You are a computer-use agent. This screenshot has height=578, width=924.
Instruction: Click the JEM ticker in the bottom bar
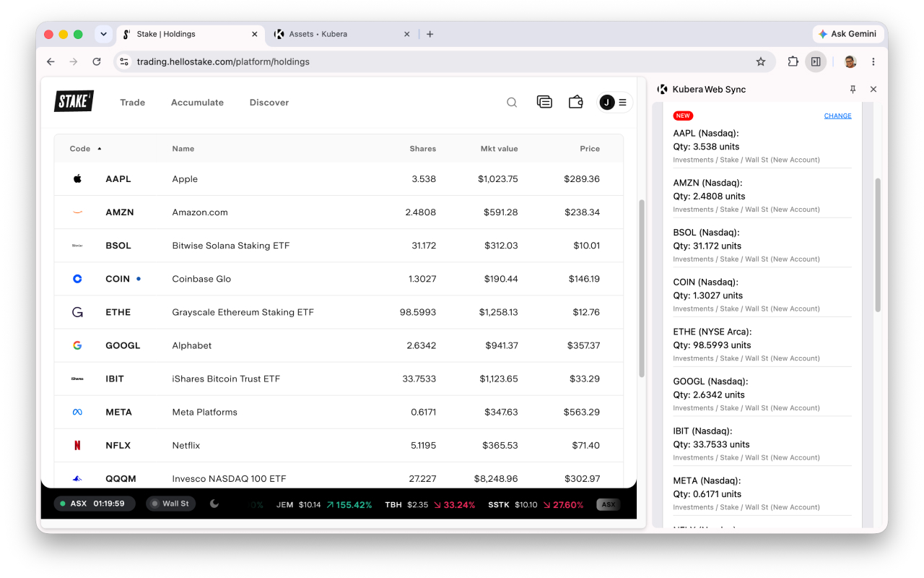coord(324,504)
